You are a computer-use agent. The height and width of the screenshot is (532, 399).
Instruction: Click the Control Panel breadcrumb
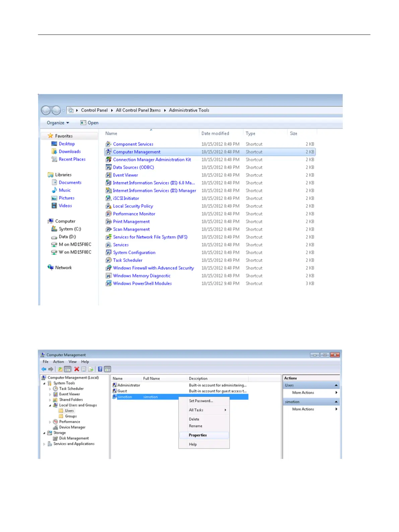click(x=94, y=110)
